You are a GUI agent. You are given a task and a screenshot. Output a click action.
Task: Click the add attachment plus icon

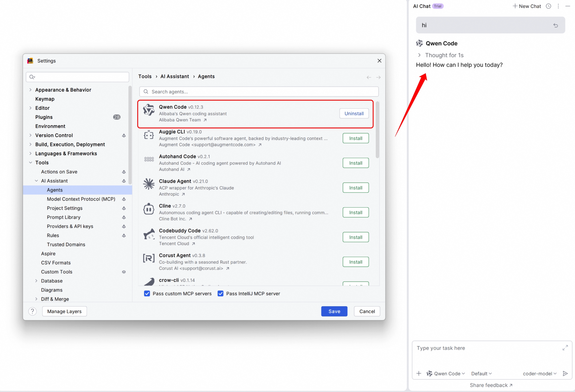click(x=419, y=374)
